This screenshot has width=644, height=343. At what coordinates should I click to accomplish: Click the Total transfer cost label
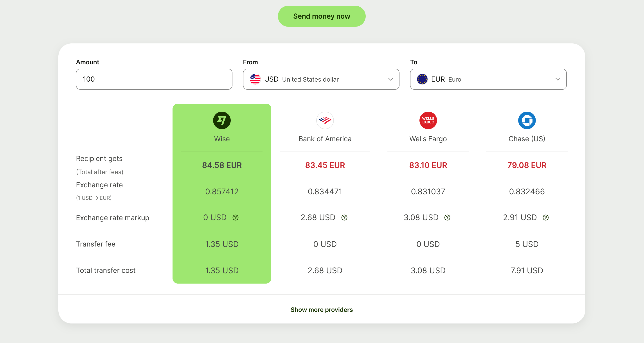[106, 270]
